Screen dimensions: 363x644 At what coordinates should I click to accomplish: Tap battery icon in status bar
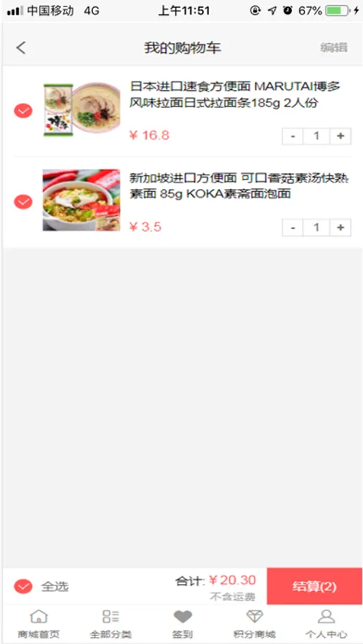tap(338, 11)
